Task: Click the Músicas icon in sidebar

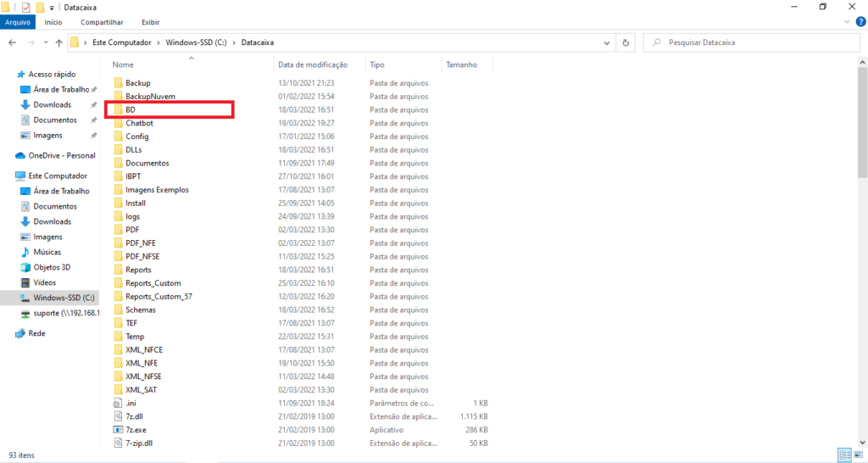Action: pos(25,252)
